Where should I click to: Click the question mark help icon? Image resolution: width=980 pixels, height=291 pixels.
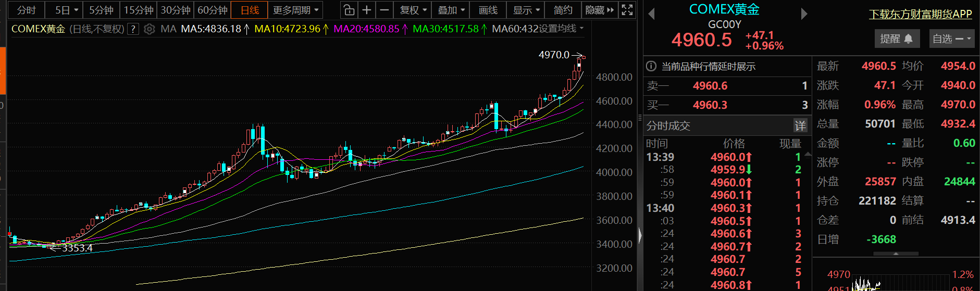(x=133, y=29)
